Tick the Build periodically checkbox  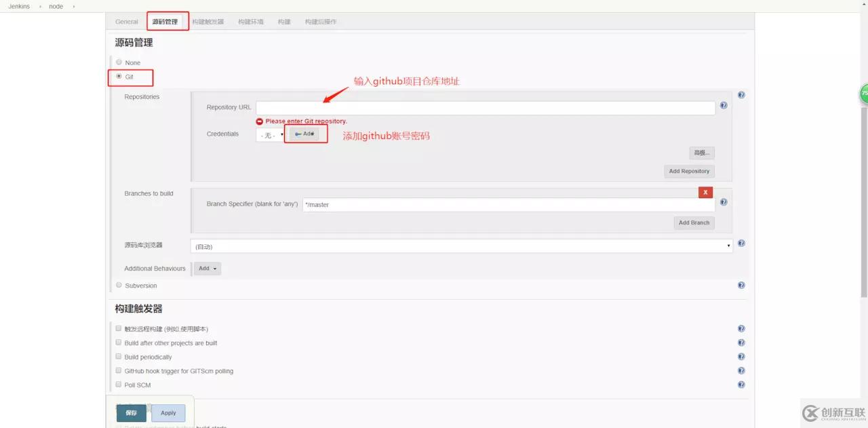pyautogui.click(x=119, y=356)
